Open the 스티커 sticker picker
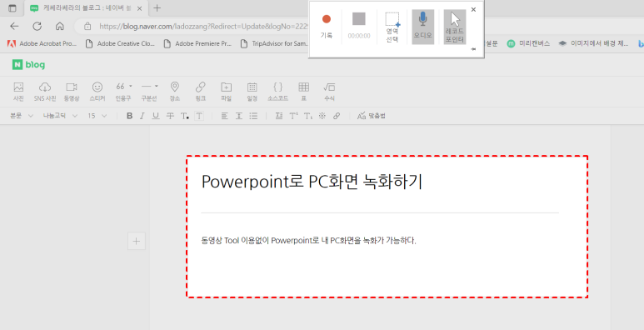The image size is (644, 330). pos(97,91)
